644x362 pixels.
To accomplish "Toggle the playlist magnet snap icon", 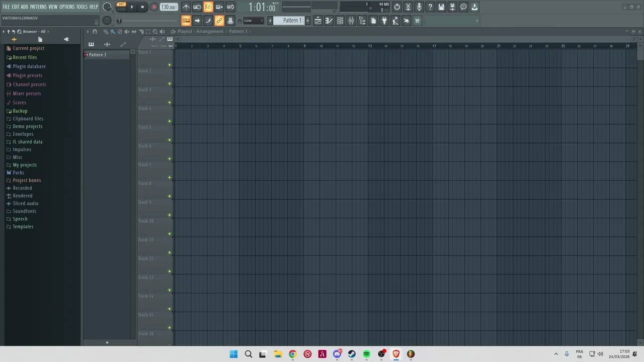I will (x=95, y=31).
